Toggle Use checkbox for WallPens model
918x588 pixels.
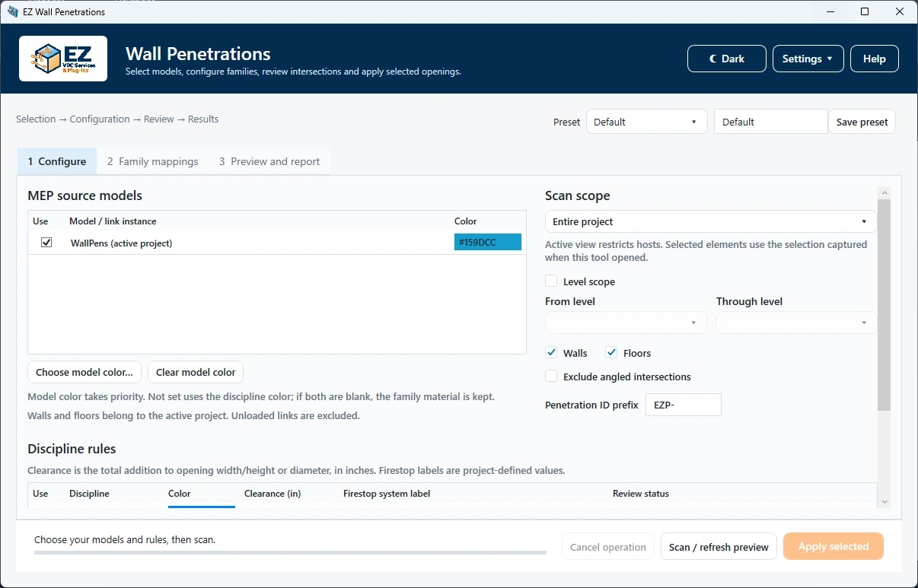pyautogui.click(x=46, y=243)
